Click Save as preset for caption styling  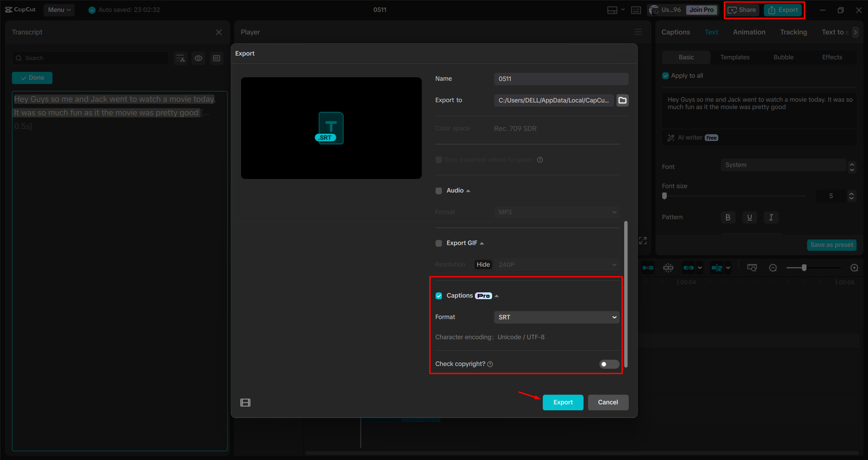(x=831, y=244)
